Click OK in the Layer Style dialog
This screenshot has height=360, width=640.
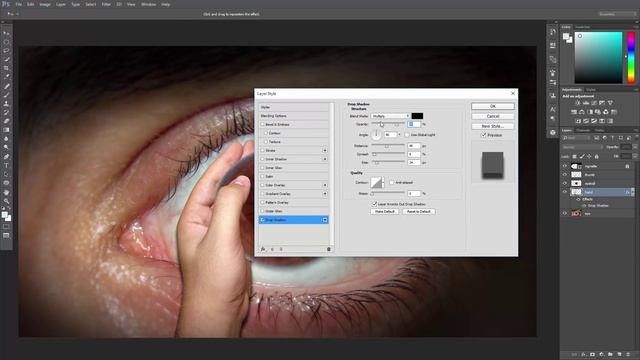point(493,106)
